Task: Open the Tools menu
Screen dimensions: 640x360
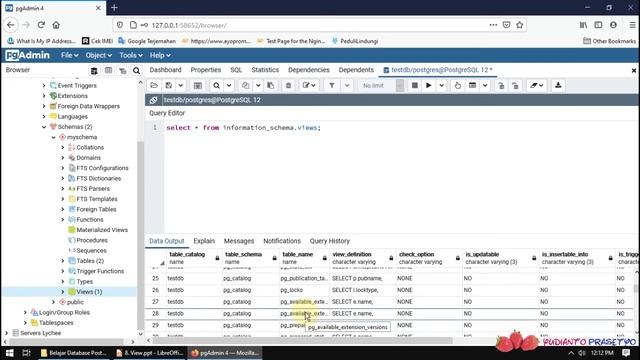Action: [x=131, y=55]
